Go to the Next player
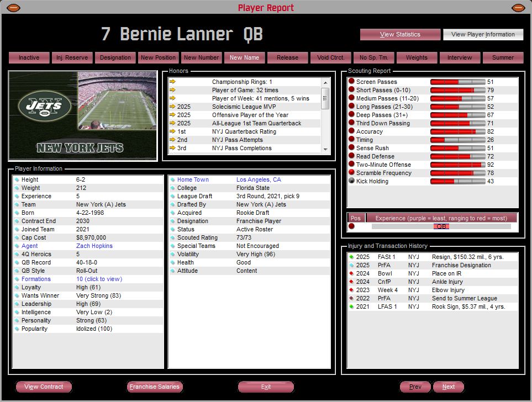Image resolution: width=532 pixels, height=402 pixels. tap(448, 387)
